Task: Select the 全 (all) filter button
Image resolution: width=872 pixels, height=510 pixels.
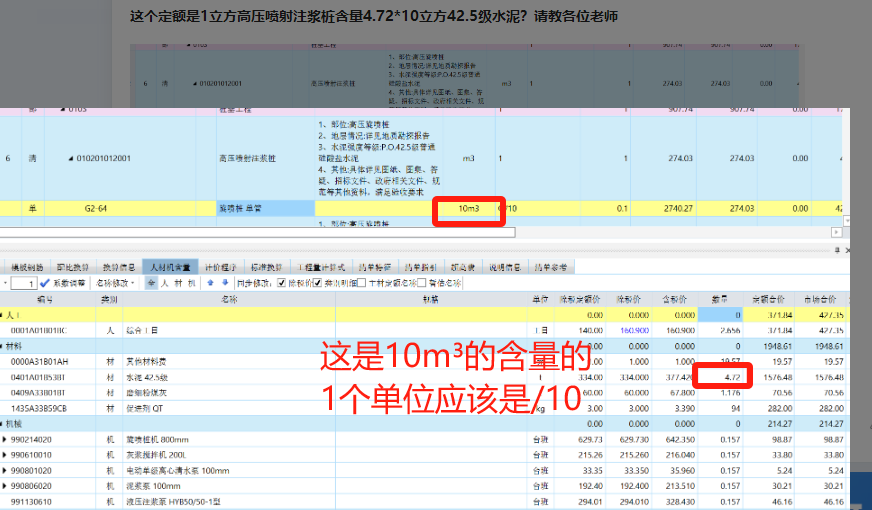Action: [151, 283]
